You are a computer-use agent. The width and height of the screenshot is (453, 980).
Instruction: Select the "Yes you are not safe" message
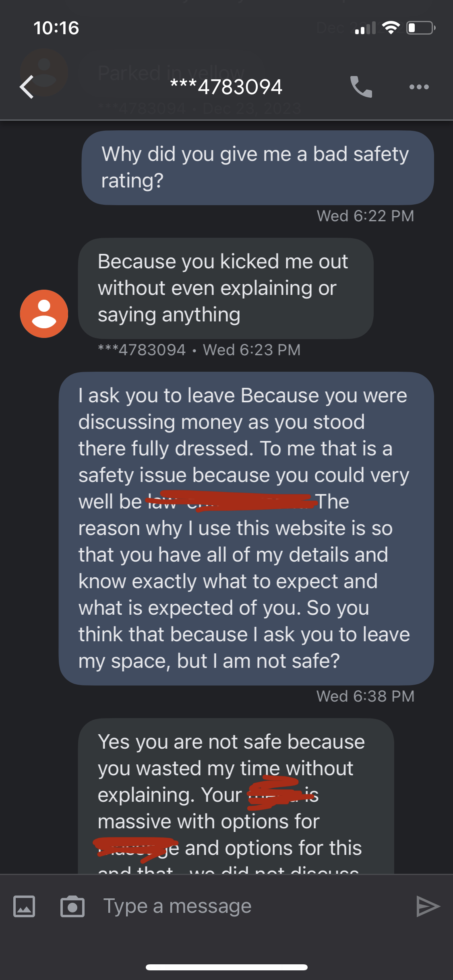236,795
